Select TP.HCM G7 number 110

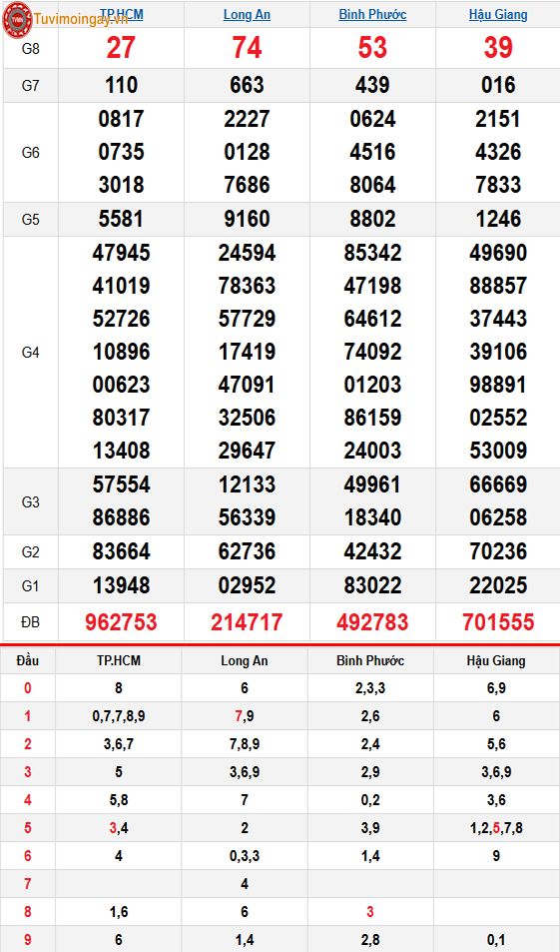122,85
